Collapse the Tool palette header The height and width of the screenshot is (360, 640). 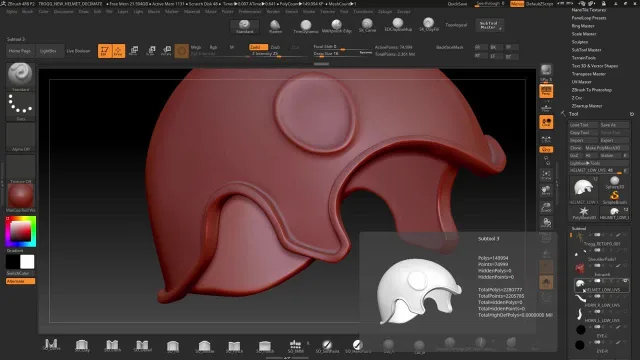(x=573, y=114)
